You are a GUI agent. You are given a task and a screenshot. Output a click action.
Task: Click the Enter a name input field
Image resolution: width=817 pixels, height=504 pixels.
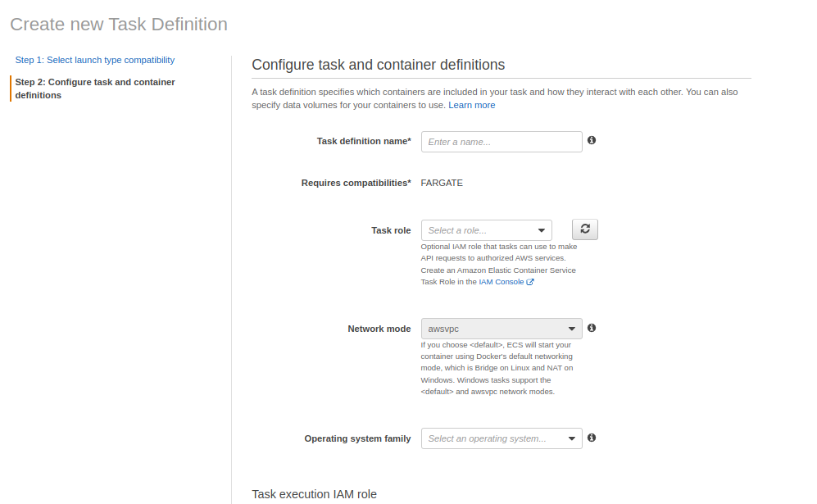(x=500, y=141)
